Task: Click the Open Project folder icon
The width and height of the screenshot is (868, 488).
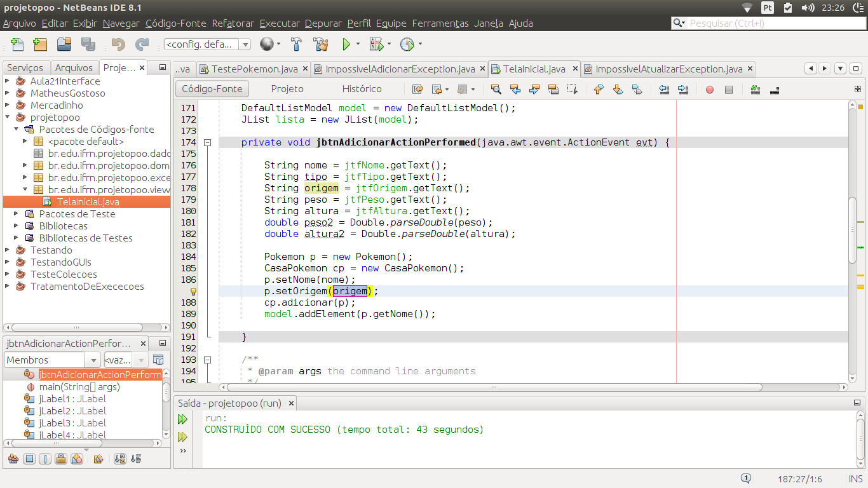Action: point(64,44)
